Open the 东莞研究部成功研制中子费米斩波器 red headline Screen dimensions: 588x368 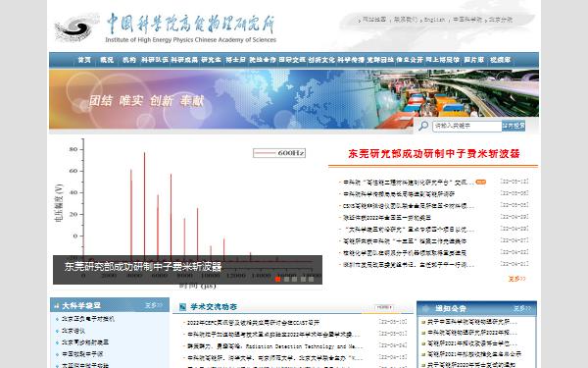(x=434, y=154)
